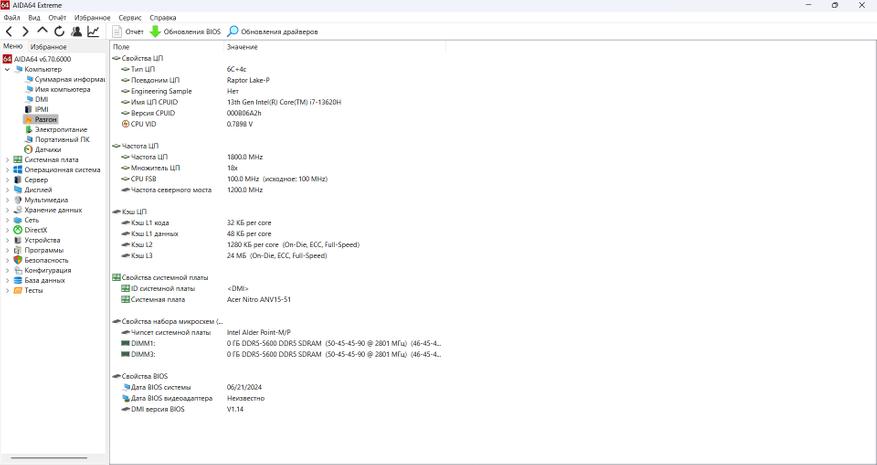The image size is (877, 465).
Task: Select the Engineering Sample row
Action: pos(278,91)
